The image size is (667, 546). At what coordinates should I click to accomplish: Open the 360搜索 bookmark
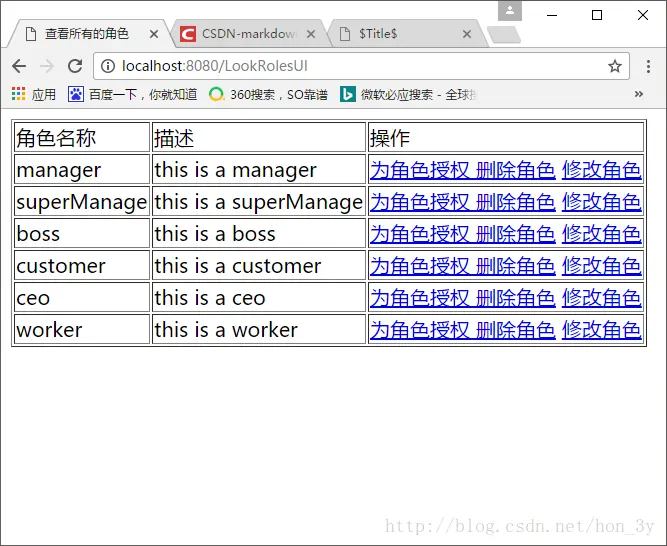(268, 94)
